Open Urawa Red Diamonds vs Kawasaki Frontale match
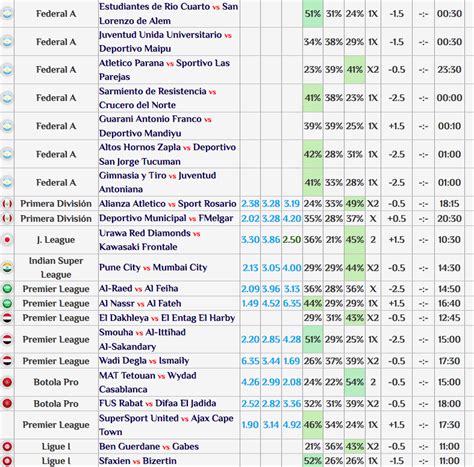The width and height of the screenshot is (474, 467). click(x=149, y=240)
